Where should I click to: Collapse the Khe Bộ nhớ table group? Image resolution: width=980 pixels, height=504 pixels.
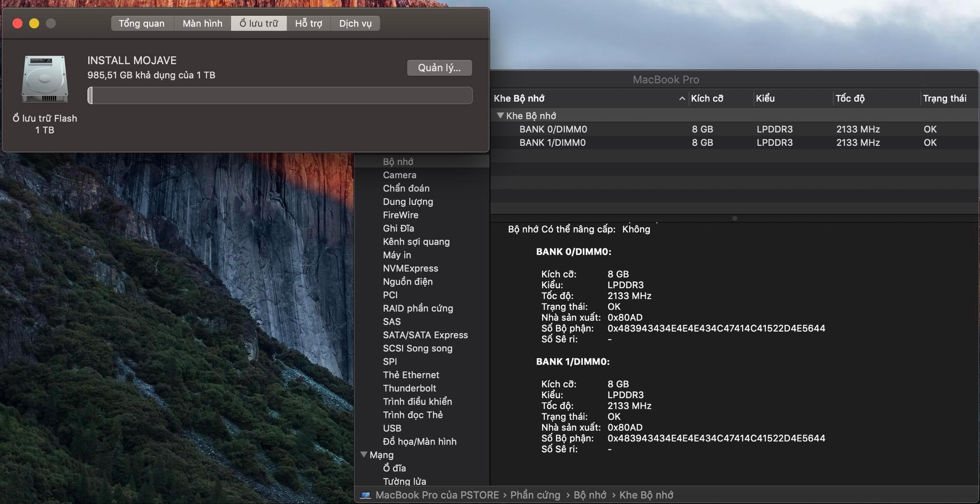(500, 116)
